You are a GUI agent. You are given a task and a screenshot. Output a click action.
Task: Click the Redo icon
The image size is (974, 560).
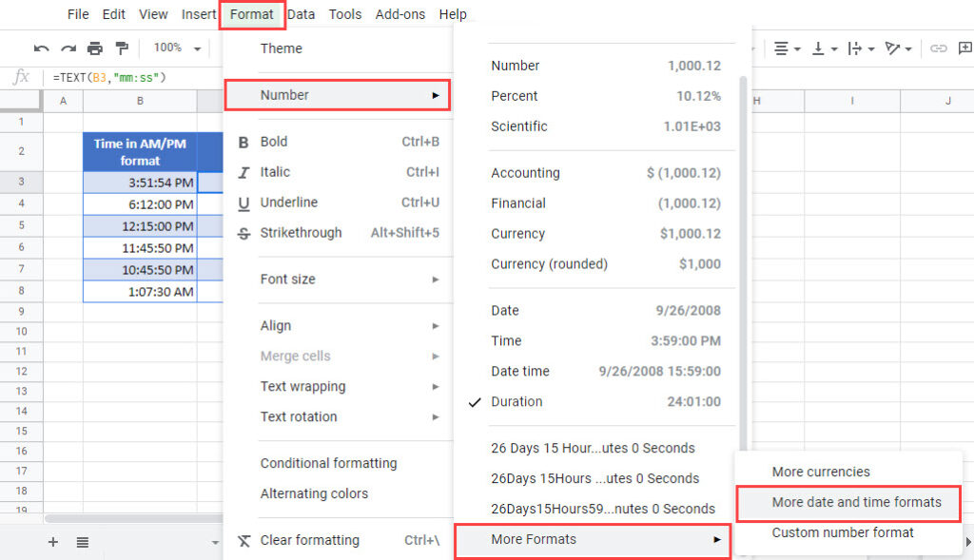pyautogui.click(x=67, y=48)
